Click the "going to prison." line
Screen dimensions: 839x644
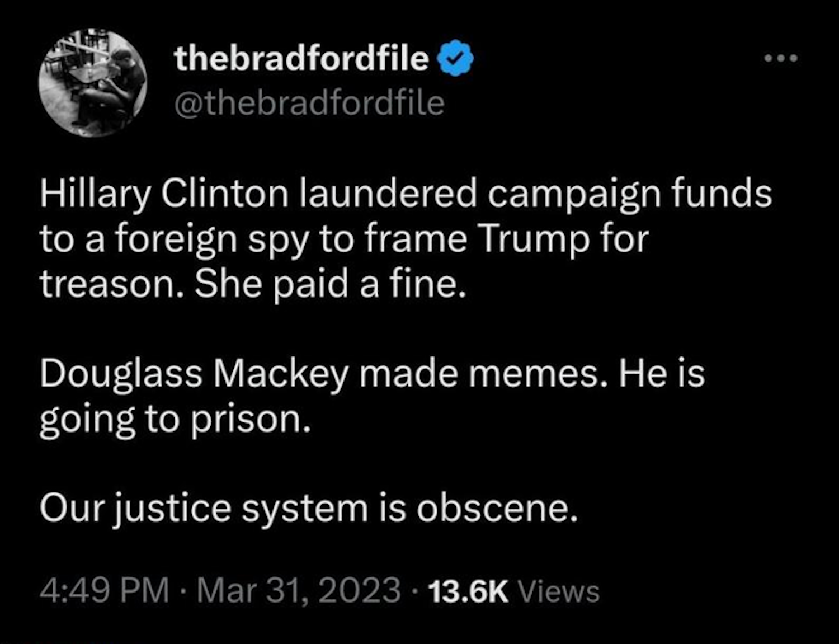(175, 419)
